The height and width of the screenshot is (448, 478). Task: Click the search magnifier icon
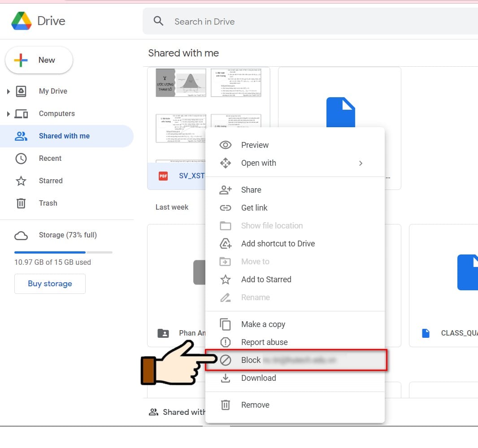pos(158,21)
